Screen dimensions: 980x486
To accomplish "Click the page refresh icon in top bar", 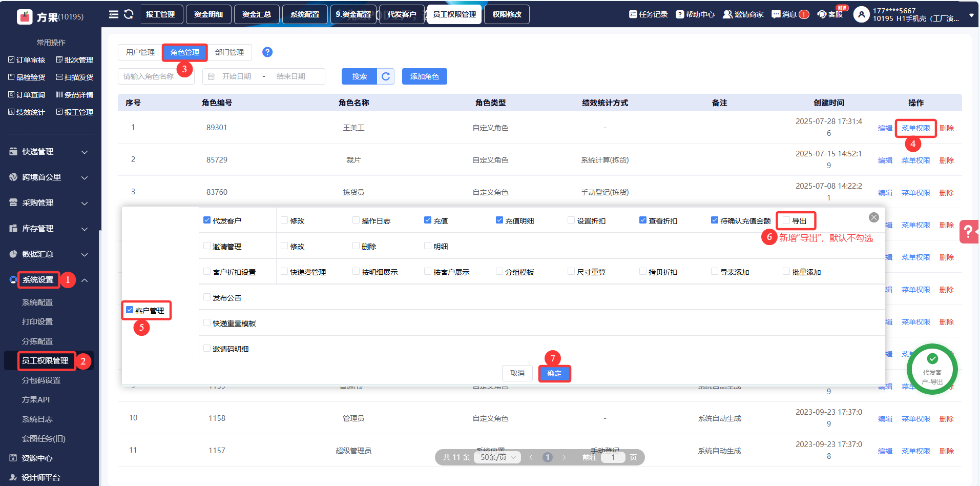I will 129,14.
